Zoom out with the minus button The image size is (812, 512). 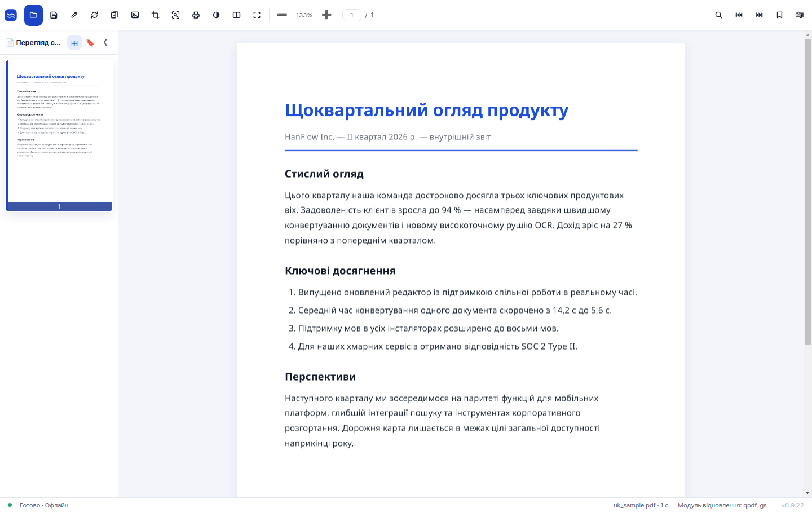[282, 15]
